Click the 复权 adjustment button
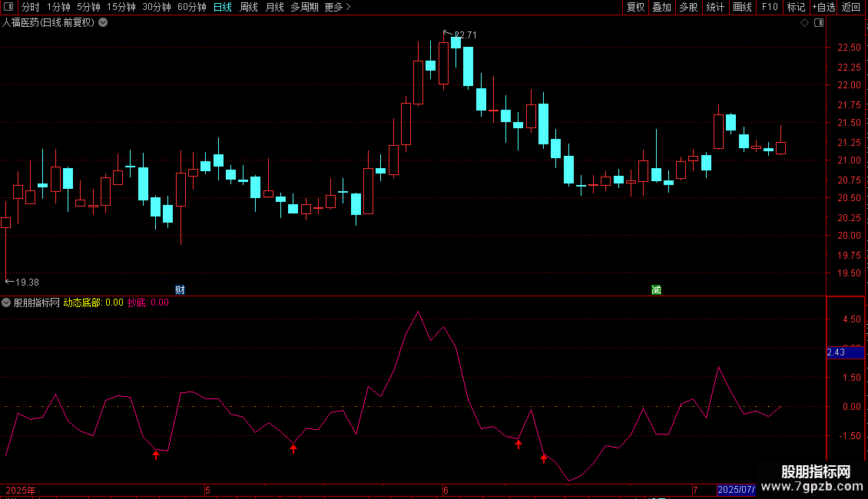Image resolution: width=868 pixels, height=499 pixels. 635,7
